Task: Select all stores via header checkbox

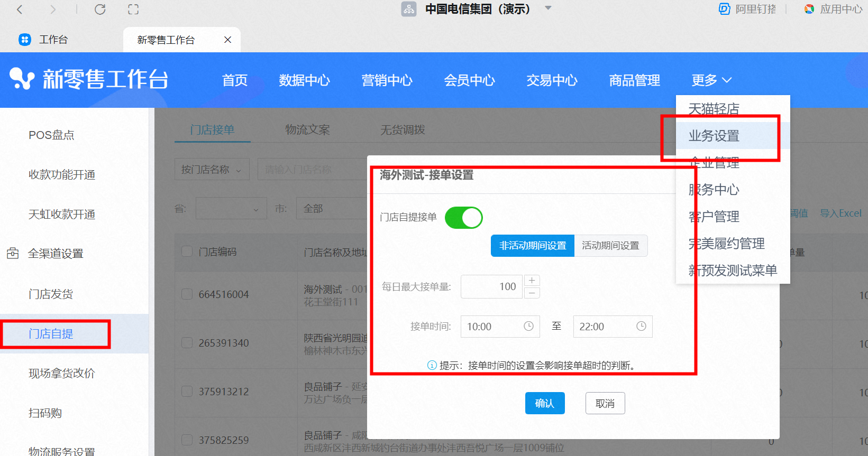Action: tap(187, 252)
